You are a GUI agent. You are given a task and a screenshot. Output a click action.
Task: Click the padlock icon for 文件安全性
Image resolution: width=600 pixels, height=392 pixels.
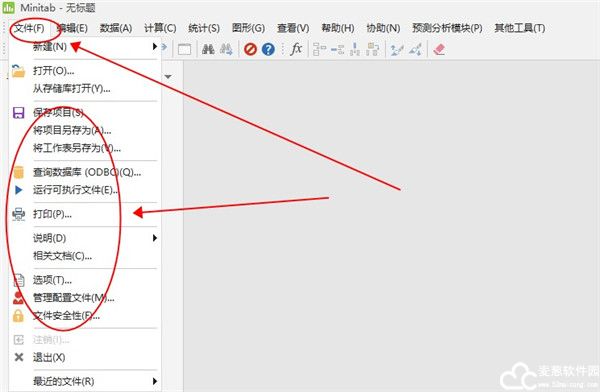(x=18, y=316)
